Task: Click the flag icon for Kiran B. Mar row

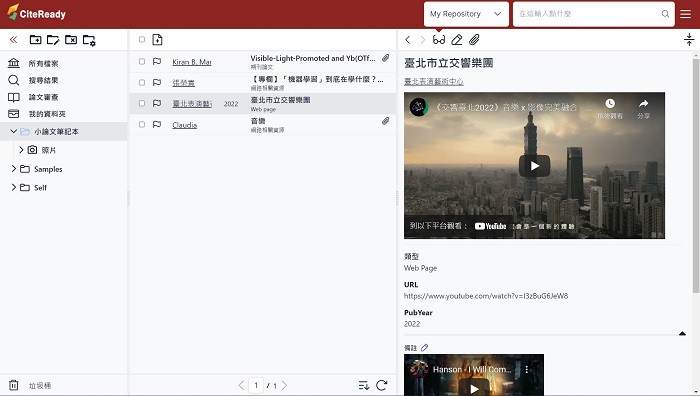Action: click(x=157, y=62)
